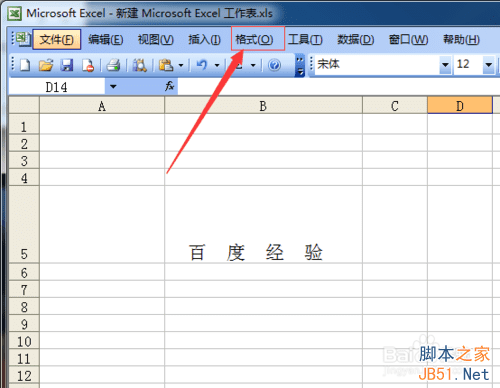The height and width of the screenshot is (388, 500).
Task: Open Excel Help with the question mark icon
Action: 274,65
